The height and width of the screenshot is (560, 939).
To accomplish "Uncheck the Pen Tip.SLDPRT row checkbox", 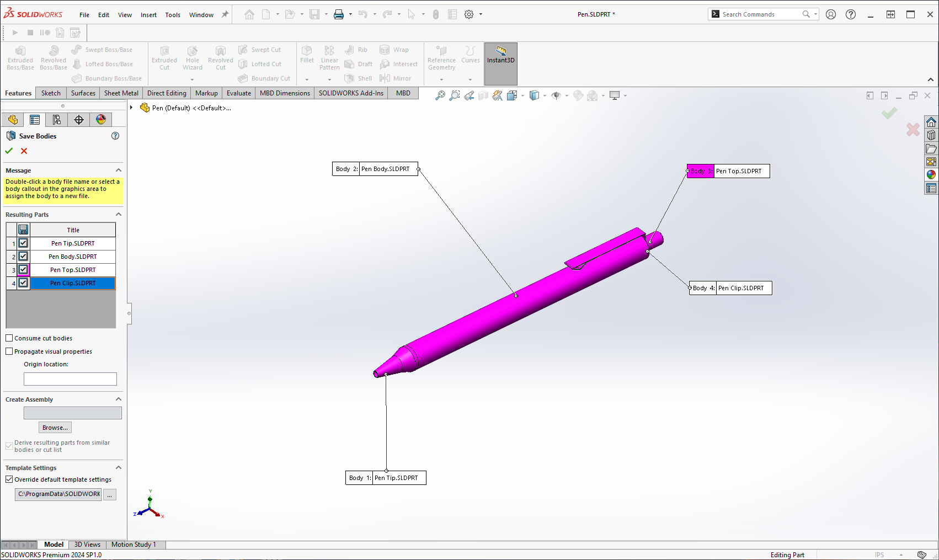I will (x=23, y=243).
